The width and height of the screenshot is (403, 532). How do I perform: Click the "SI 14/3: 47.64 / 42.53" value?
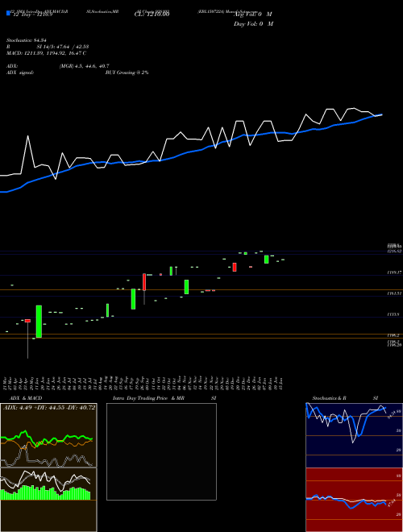[x=63, y=47]
